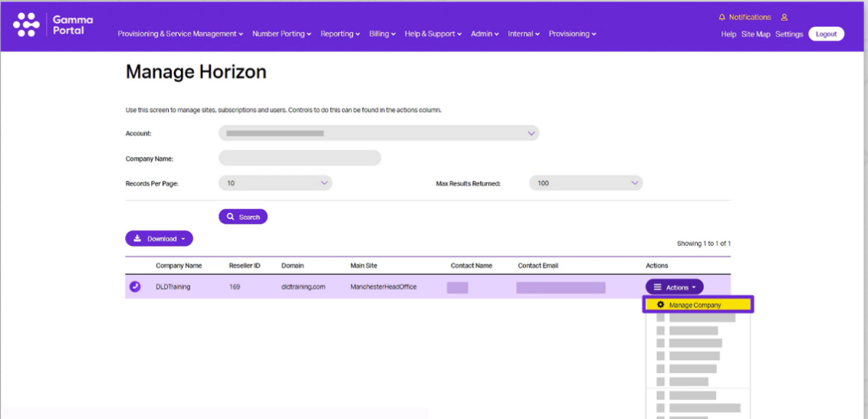Open the last Provisioning menu in navbar

(572, 34)
